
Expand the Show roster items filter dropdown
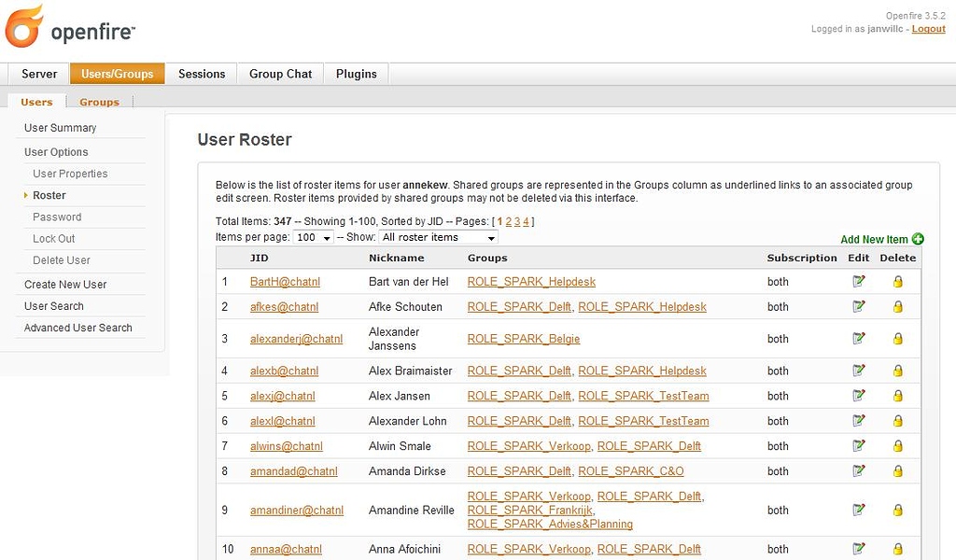pyautogui.click(x=438, y=238)
